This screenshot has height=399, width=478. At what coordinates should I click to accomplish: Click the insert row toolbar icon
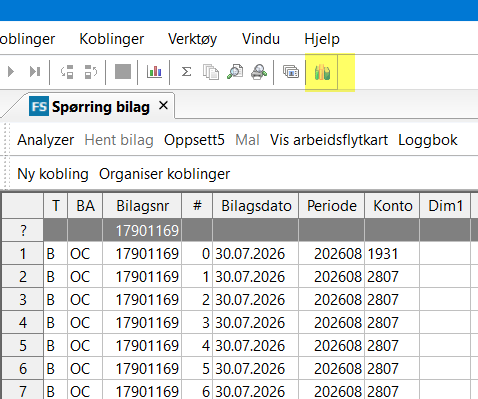tap(67, 72)
